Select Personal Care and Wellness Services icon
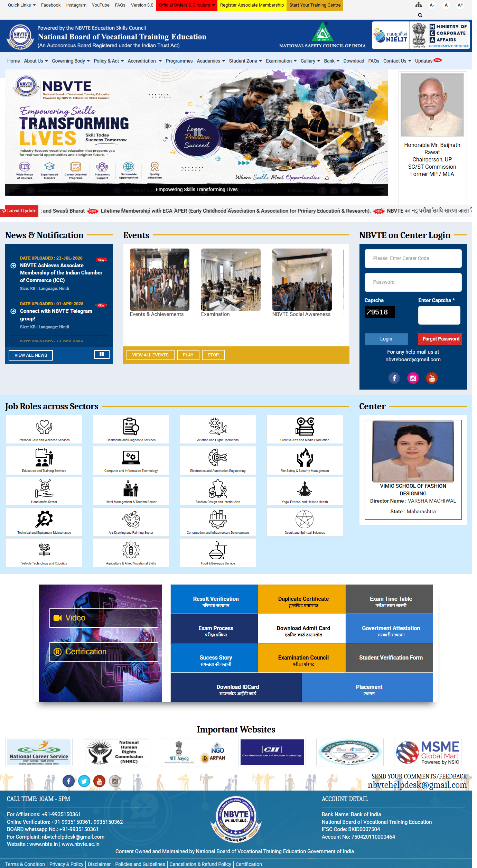Screen dimensions: 477x868 [44, 427]
